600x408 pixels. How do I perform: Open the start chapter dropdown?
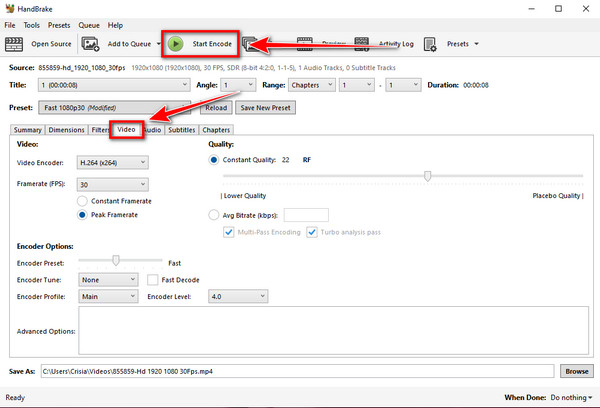coord(357,85)
